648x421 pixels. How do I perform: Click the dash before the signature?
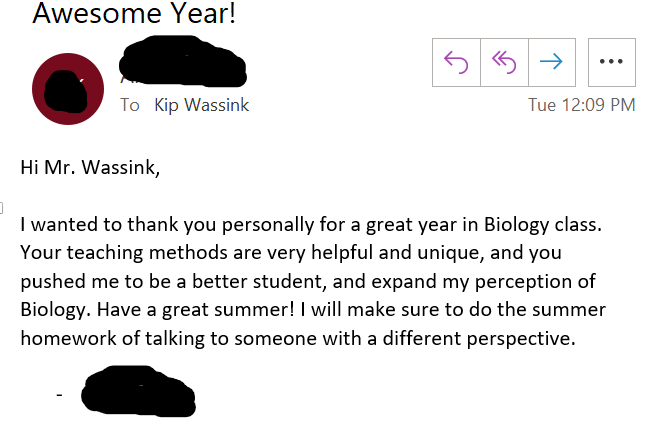point(60,395)
